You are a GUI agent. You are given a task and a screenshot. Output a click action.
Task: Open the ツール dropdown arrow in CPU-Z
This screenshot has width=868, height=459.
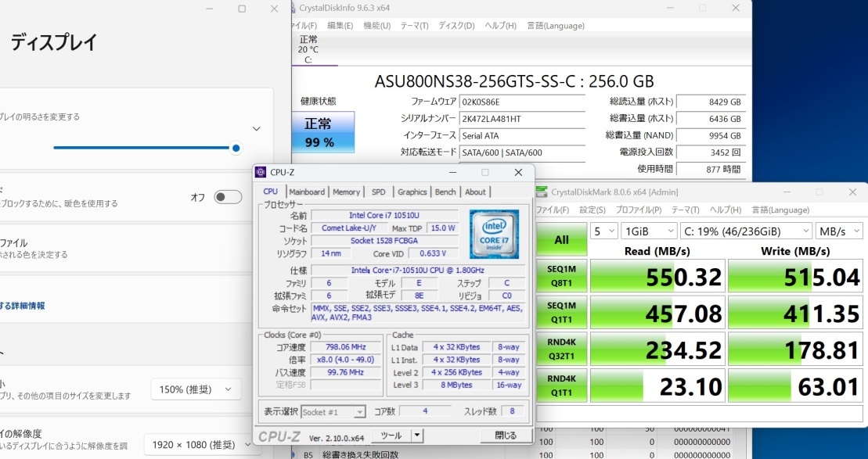click(417, 436)
